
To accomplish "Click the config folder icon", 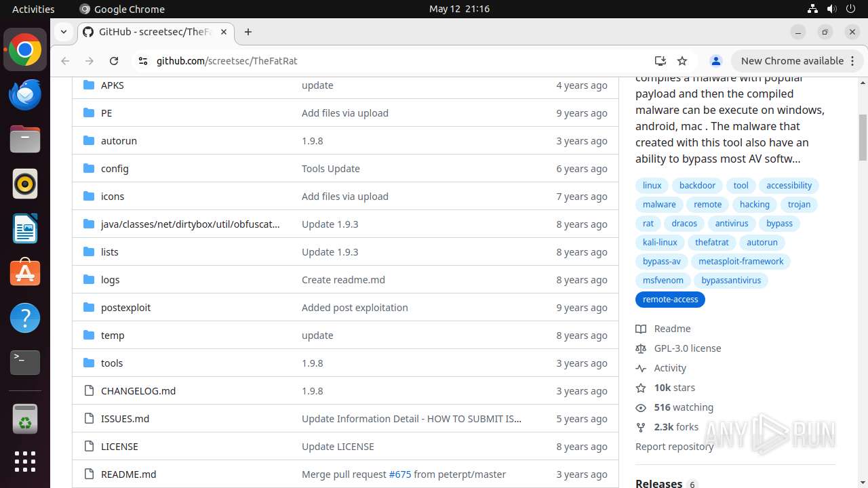I will 88,168.
